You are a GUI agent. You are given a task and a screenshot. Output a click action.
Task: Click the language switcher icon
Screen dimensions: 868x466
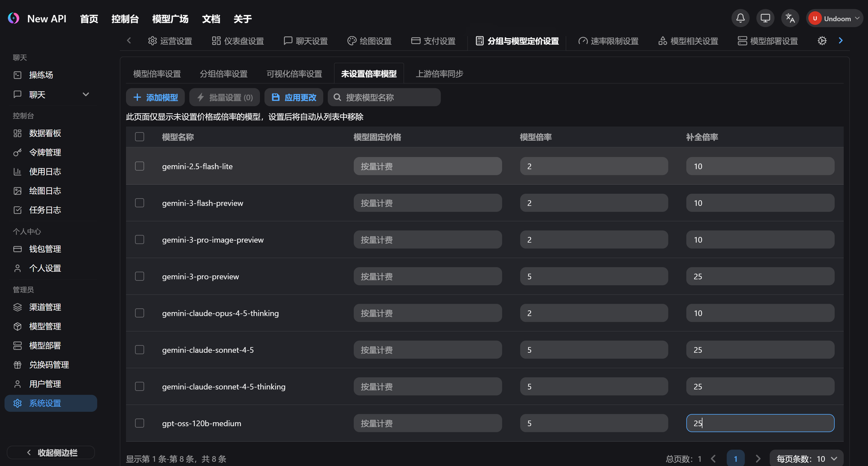(x=790, y=18)
